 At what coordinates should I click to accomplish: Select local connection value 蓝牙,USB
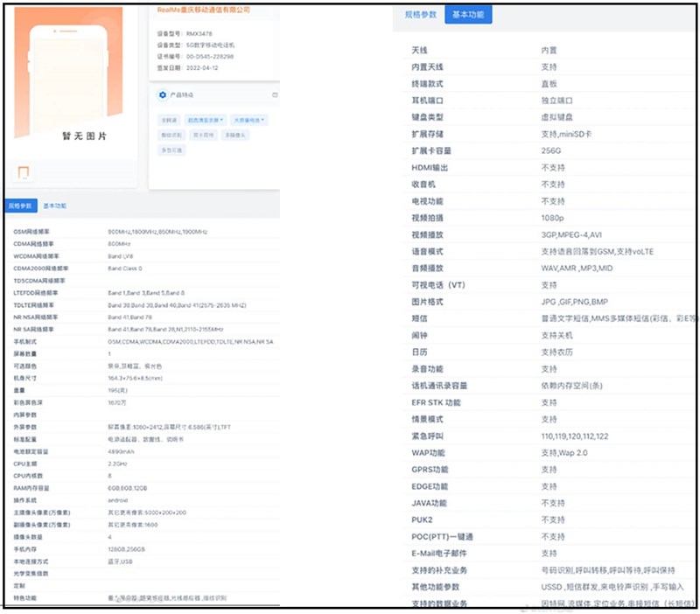coord(120,562)
